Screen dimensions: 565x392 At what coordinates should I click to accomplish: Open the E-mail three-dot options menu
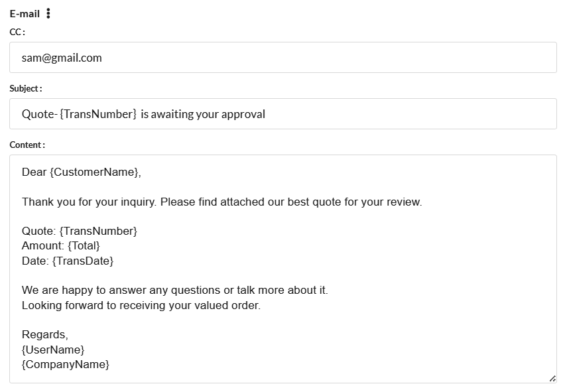pos(48,14)
